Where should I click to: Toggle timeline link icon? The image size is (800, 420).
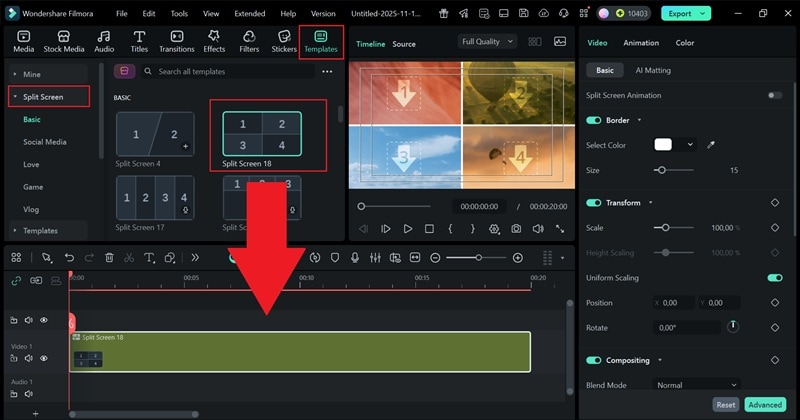click(x=16, y=281)
